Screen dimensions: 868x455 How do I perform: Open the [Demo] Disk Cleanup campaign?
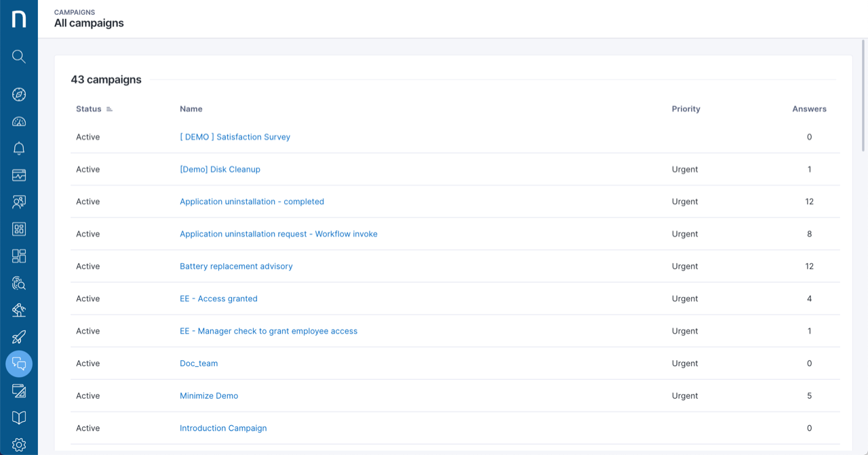[220, 169]
